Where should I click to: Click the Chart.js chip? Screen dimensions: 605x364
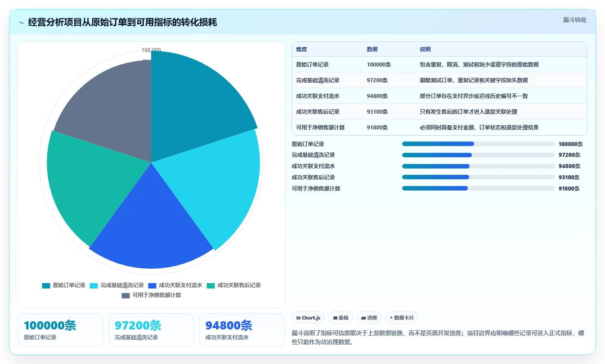[x=308, y=318]
